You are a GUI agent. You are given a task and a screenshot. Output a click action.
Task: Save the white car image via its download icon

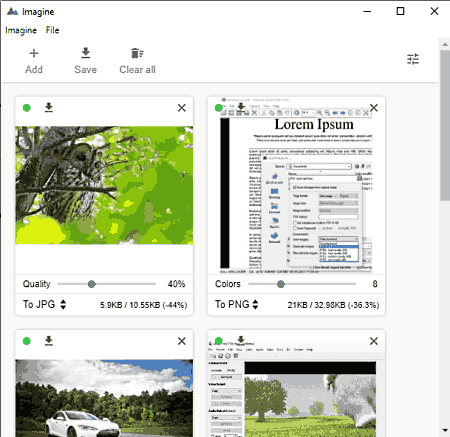coord(49,341)
